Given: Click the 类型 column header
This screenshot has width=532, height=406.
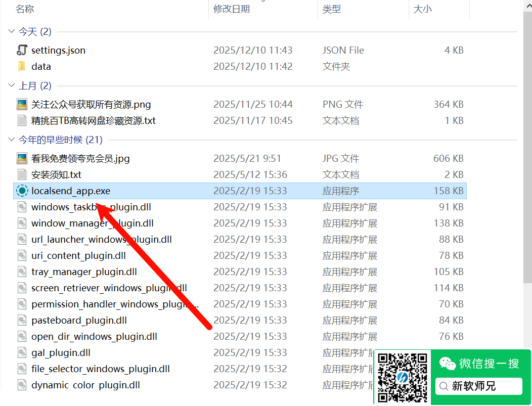Looking at the screenshot, I should click(332, 9).
